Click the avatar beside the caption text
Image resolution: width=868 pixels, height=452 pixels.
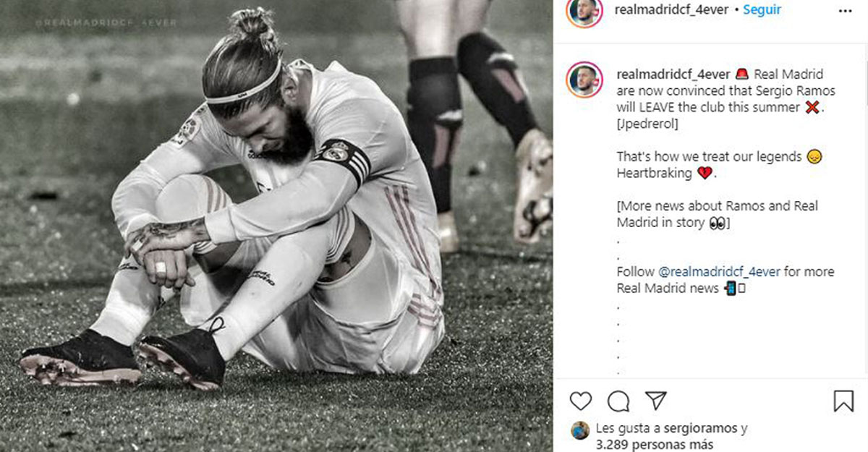tap(584, 80)
